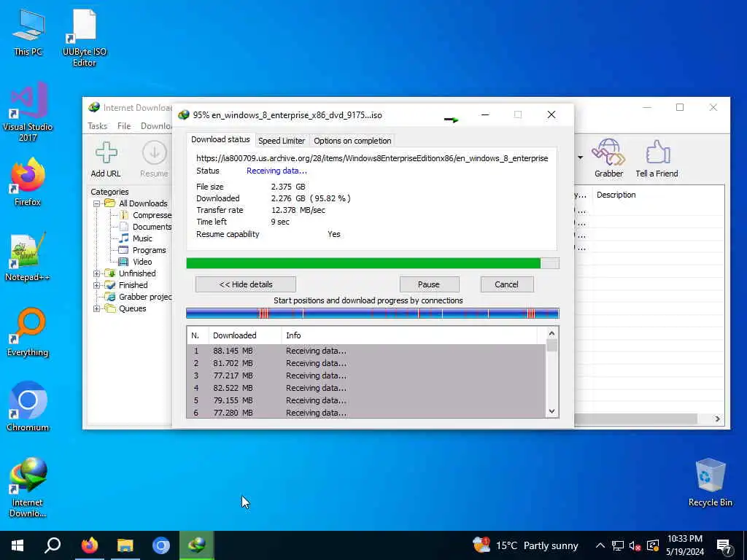Expand Finished category node

[97, 285]
